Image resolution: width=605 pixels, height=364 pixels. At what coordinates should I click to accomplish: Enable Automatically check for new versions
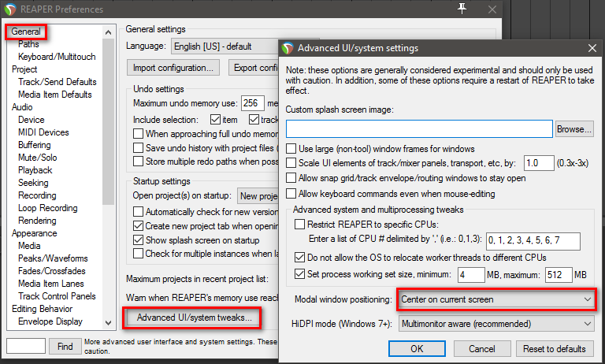coord(138,212)
